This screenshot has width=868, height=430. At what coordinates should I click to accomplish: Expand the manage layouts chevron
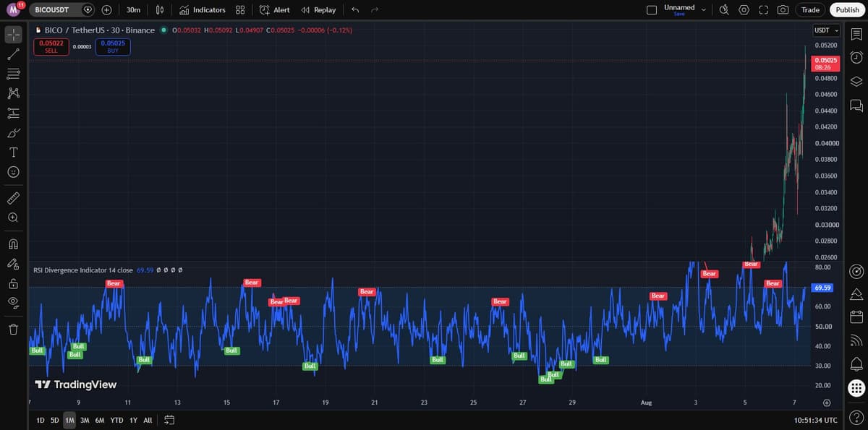[703, 10]
